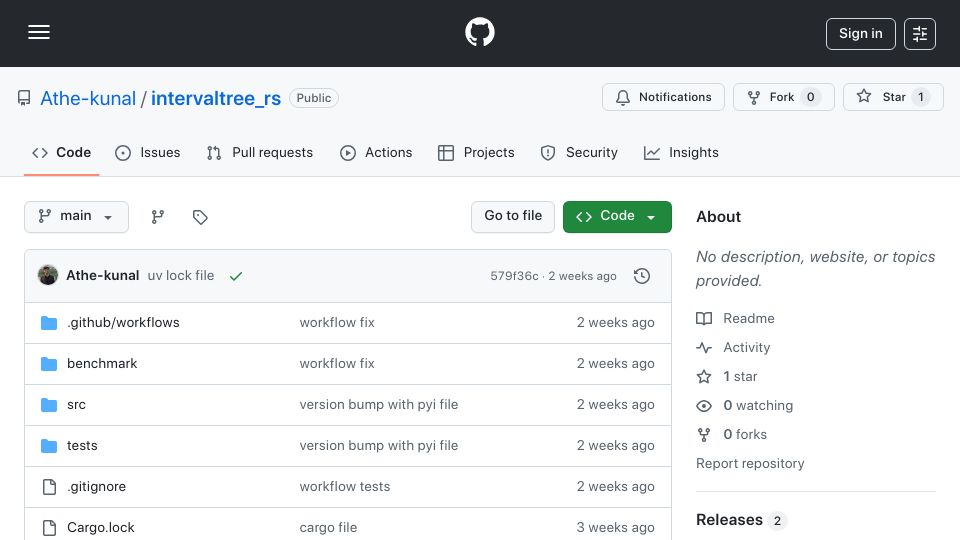Click the Sign in button

pos(860,34)
